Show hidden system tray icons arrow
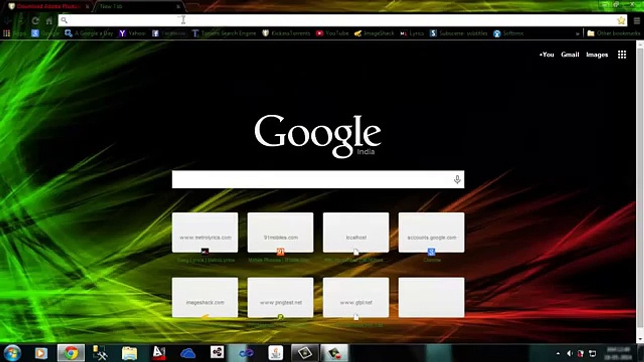 [558, 353]
